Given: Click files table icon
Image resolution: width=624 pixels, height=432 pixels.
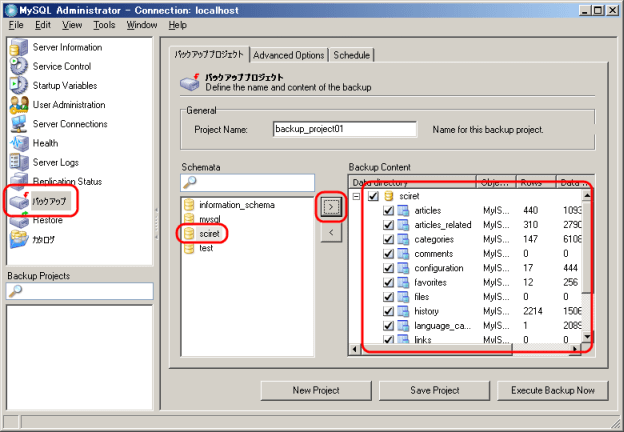Looking at the screenshot, I should (403, 297).
